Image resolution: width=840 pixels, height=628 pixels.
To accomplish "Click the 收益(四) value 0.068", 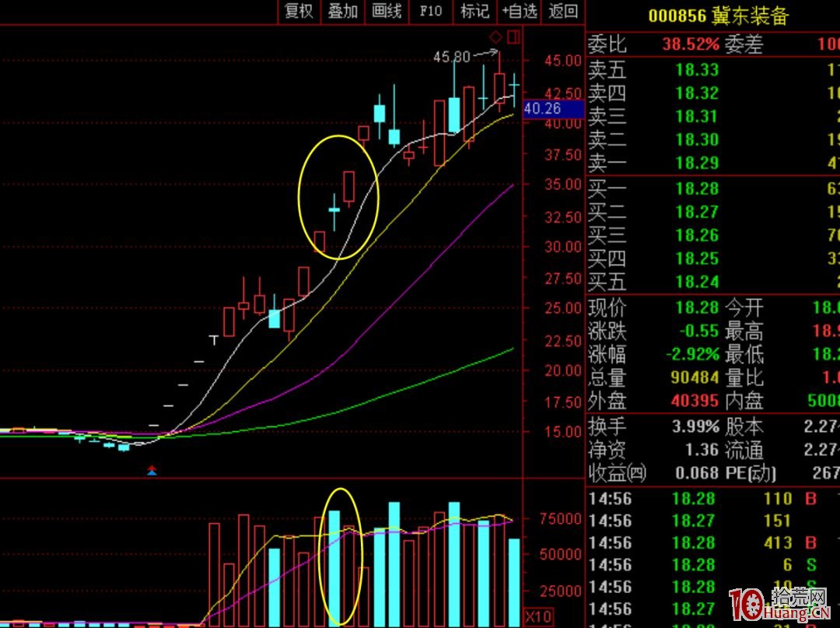I will [x=696, y=473].
